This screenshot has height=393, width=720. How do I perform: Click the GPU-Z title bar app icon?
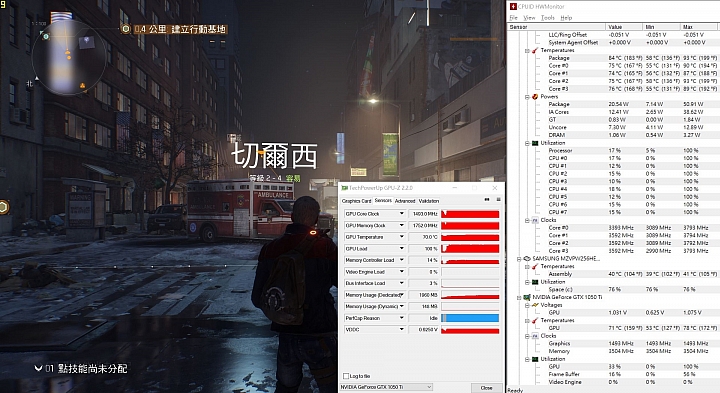pyautogui.click(x=344, y=188)
